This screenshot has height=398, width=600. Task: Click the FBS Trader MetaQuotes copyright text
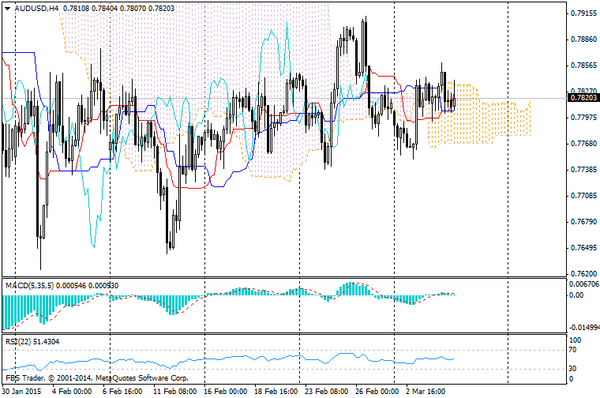coord(97,378)
